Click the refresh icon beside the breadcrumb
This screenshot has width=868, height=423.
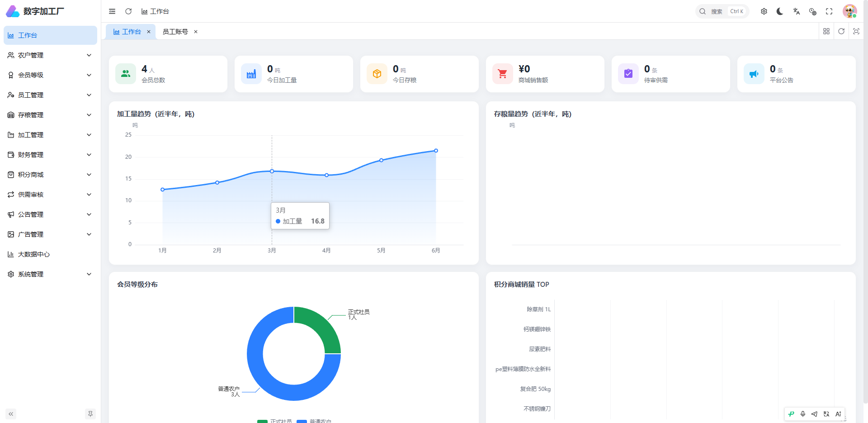point(128,11)
